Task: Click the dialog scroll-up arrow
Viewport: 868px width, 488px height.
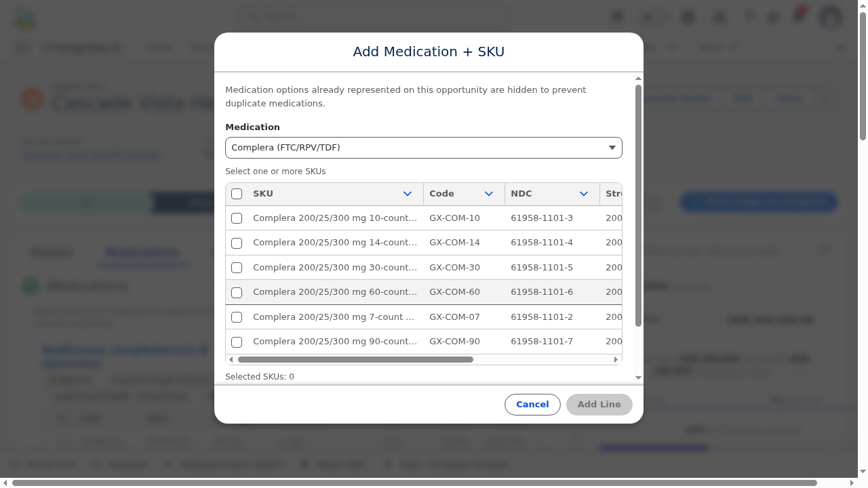Action: coord(638,79)
